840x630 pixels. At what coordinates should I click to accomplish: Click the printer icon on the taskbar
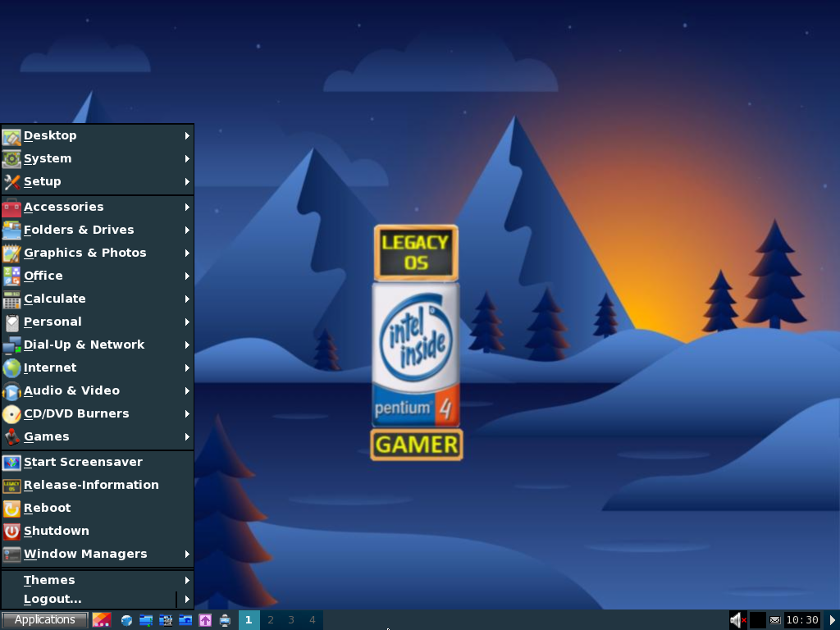coord(225,620)
